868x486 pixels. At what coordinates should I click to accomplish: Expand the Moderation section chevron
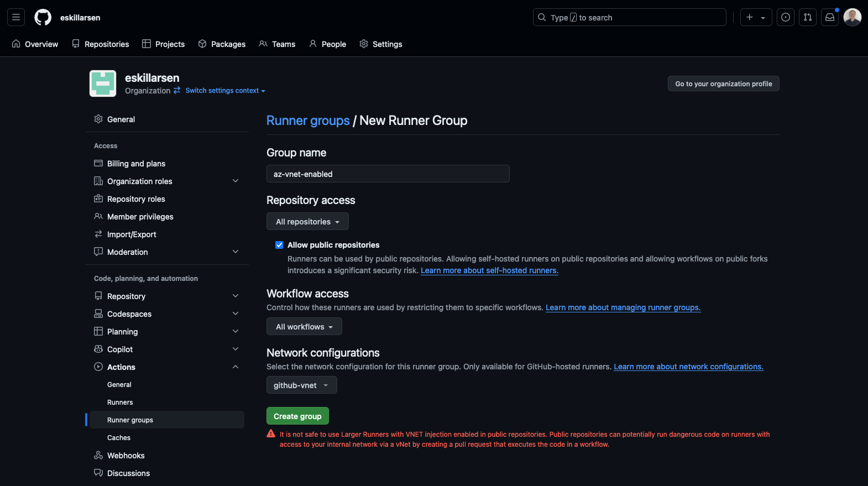236,252
